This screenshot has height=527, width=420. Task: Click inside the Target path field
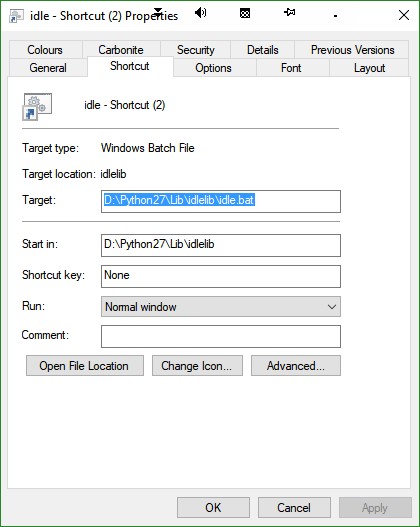click(x=221, y=202)
